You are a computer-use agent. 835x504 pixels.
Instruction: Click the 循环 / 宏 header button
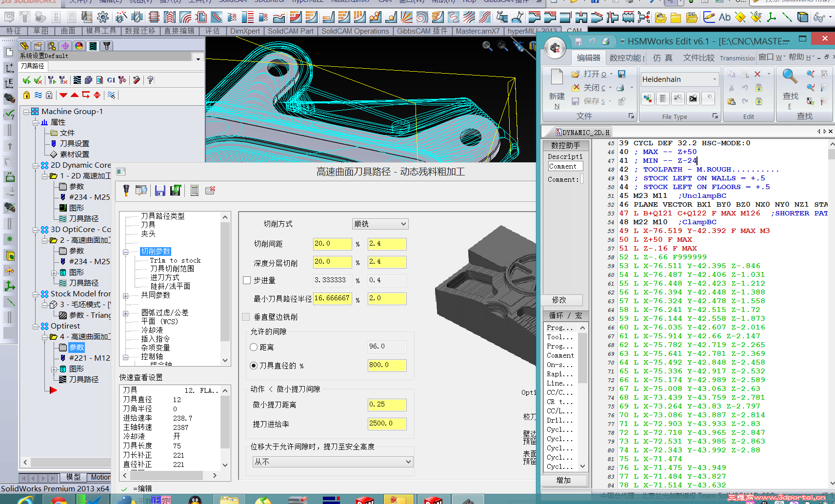[x=566, y=315]
